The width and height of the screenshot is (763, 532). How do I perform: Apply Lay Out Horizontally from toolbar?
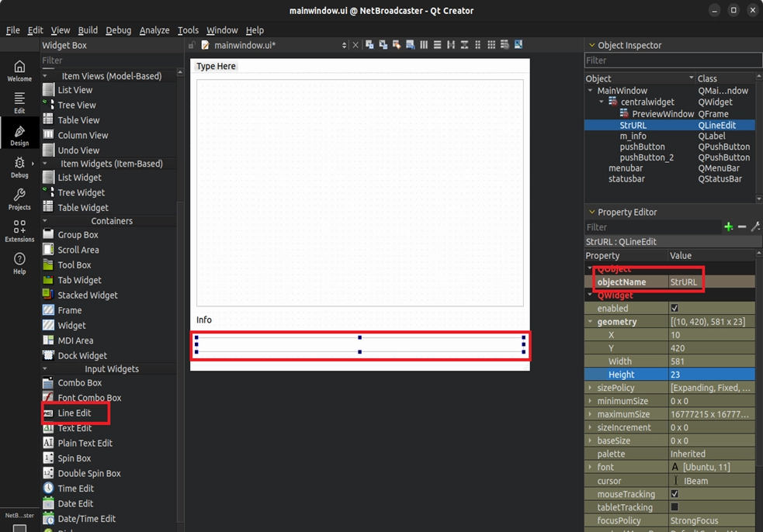[x=424, y=45]
